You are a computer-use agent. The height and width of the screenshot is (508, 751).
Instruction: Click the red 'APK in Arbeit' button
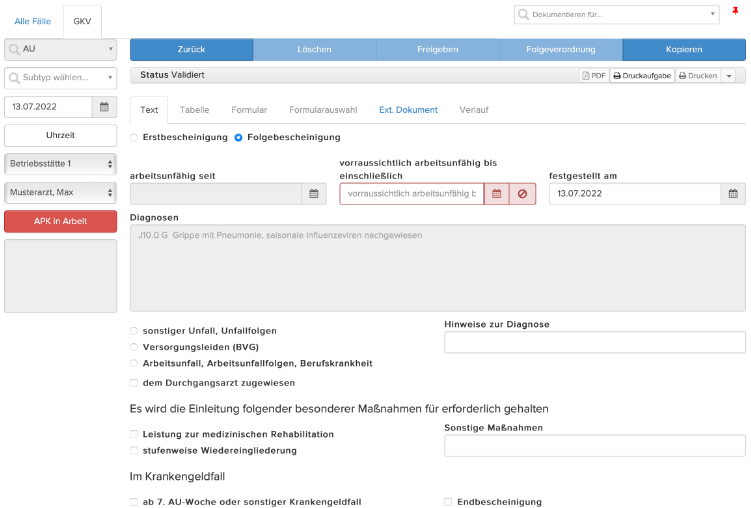click(x=60, y=221)
